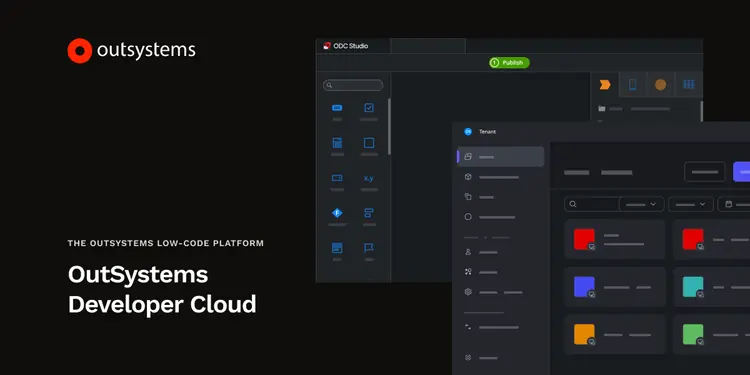Image resolution: width=750 pixels, height=375 pixels.
Task: Open the first red app card
Action: pyautogui.click(x=615, y=239)
